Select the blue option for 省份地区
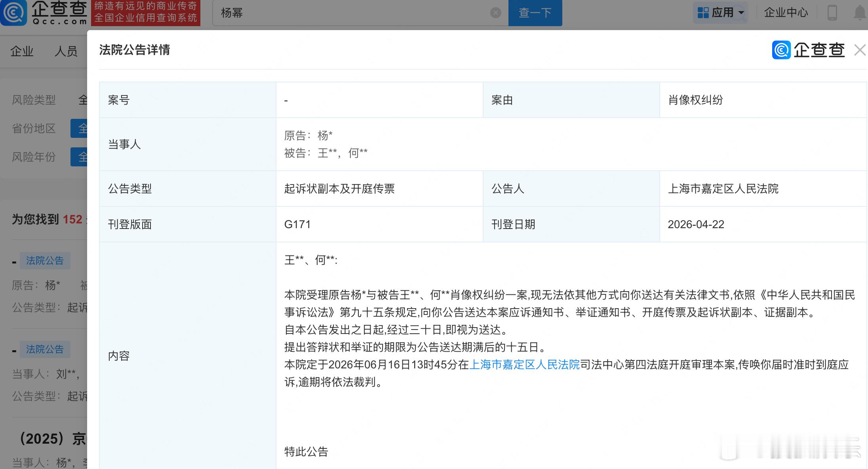The height and width of the screenshot is (469, 868). pyautogui.click(x=79, y=128)
